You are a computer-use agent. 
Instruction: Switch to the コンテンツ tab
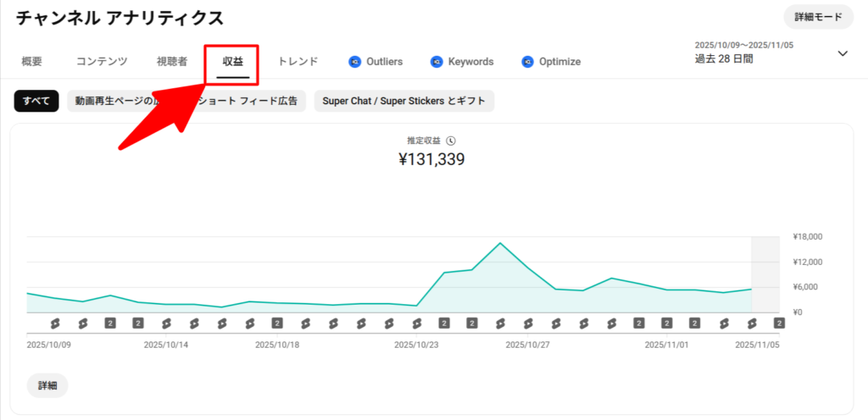click(102, 62)
